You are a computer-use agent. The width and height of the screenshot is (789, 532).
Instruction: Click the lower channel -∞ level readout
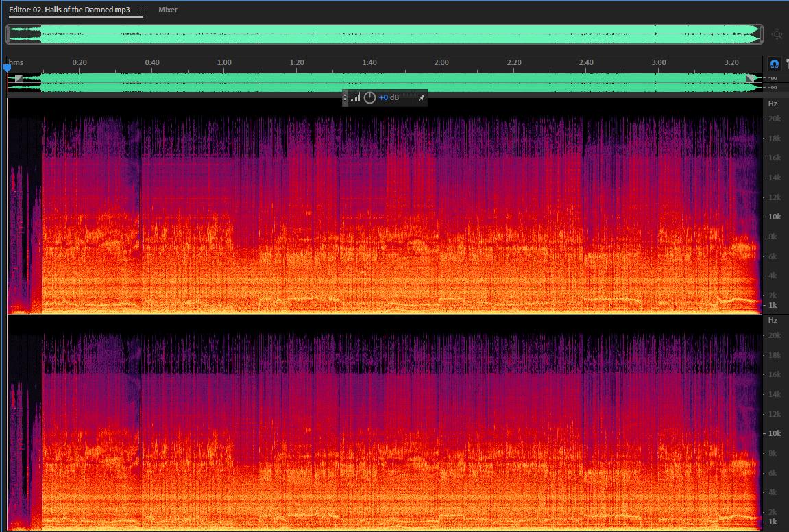coord(773,88)
